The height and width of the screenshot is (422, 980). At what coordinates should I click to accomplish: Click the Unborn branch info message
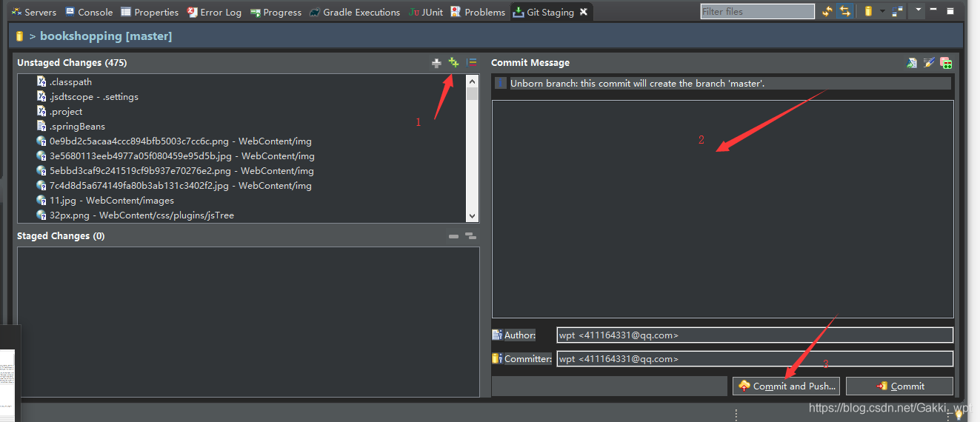click(x=637, y=84)
